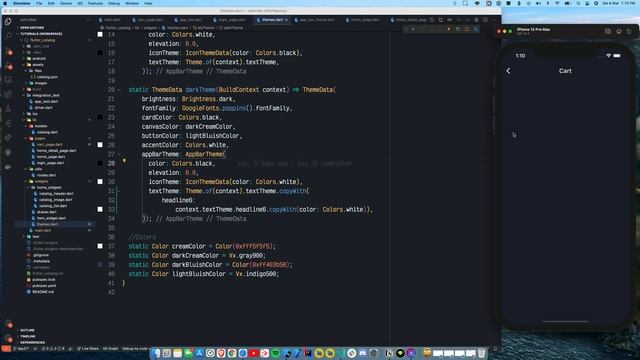Viewport: 640px width, 360px height.
Task: Open catalog_header.dart in explorer
Action: tap(56, 193)
